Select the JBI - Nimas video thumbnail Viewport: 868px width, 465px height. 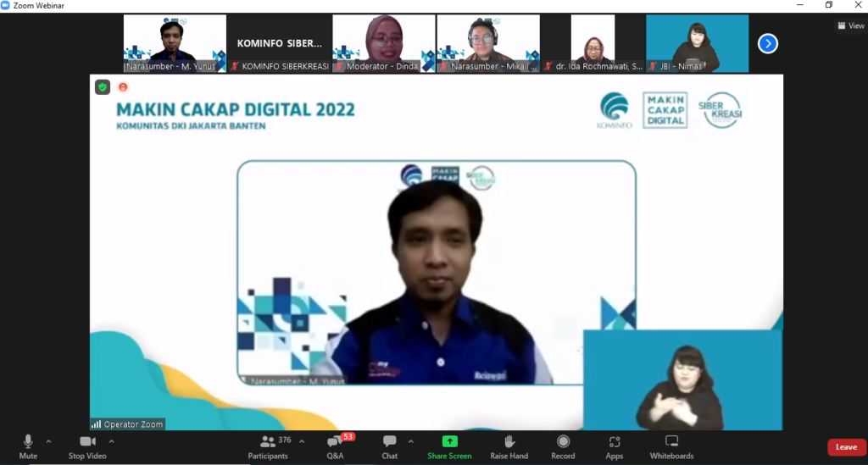697,43
